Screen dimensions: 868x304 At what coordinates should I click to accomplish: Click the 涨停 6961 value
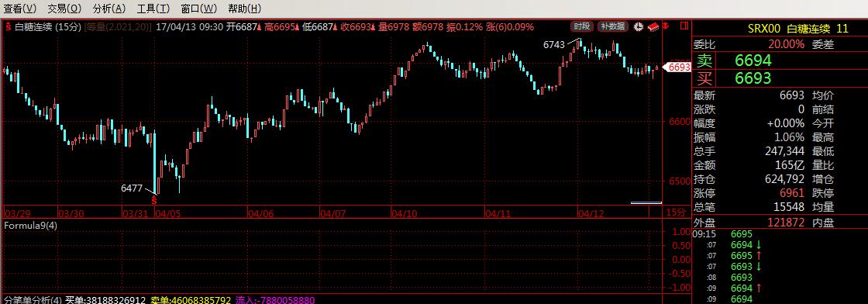[792, 193]
